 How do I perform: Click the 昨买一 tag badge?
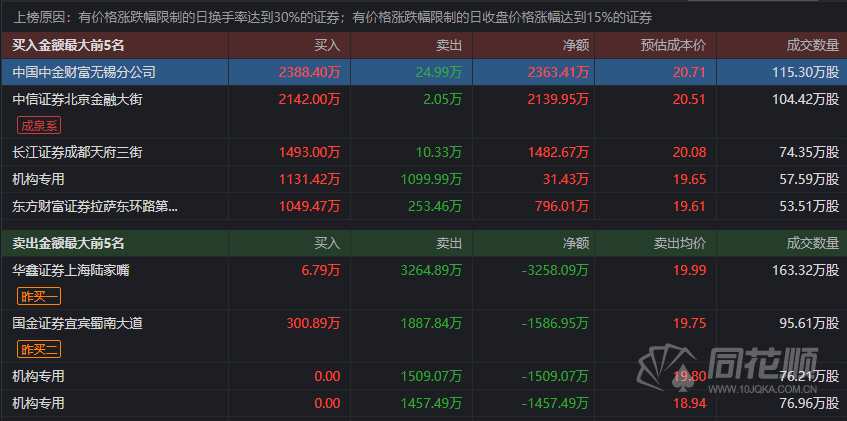click(x=39, y=296)
